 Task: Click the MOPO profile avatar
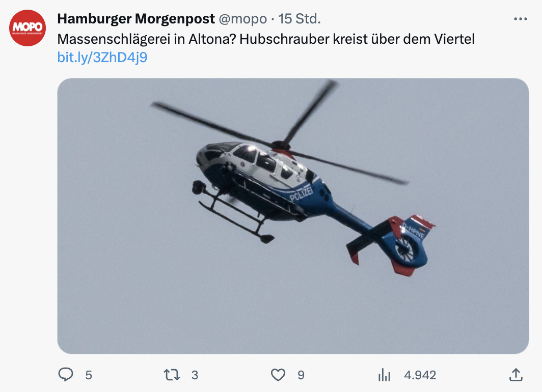coord(28,28)
